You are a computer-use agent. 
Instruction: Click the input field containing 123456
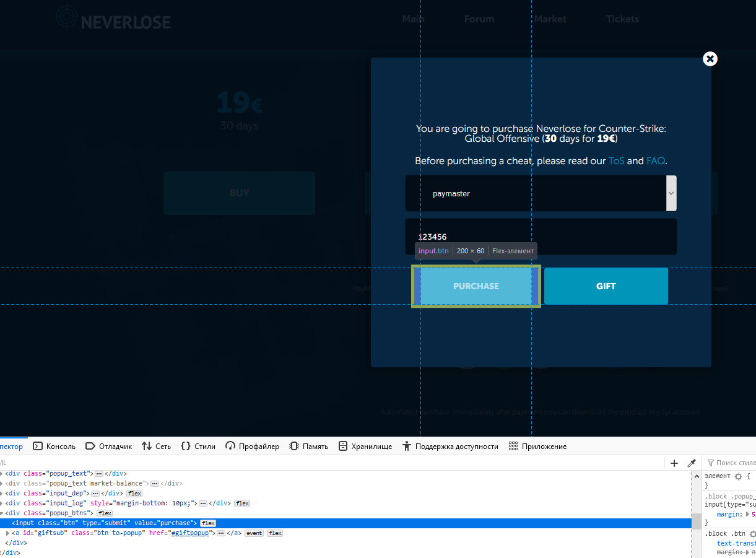click(x=541, y=237)
